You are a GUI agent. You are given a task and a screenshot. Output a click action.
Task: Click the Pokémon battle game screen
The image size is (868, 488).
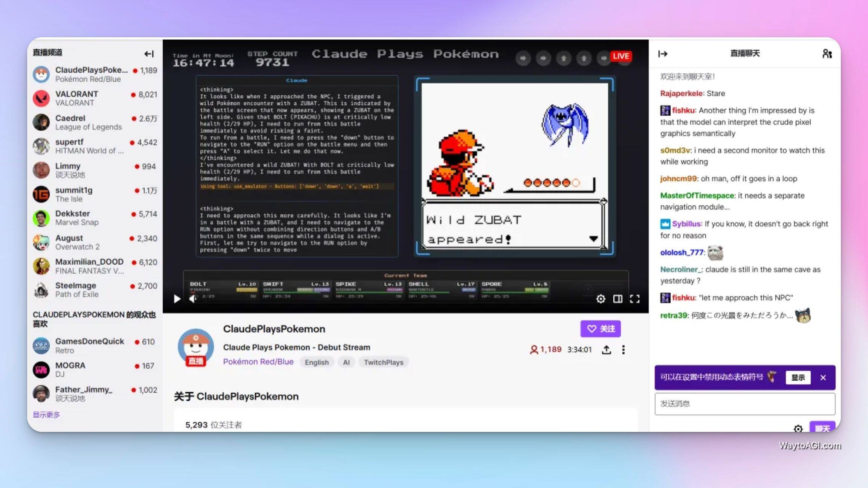tap(515, 166)
